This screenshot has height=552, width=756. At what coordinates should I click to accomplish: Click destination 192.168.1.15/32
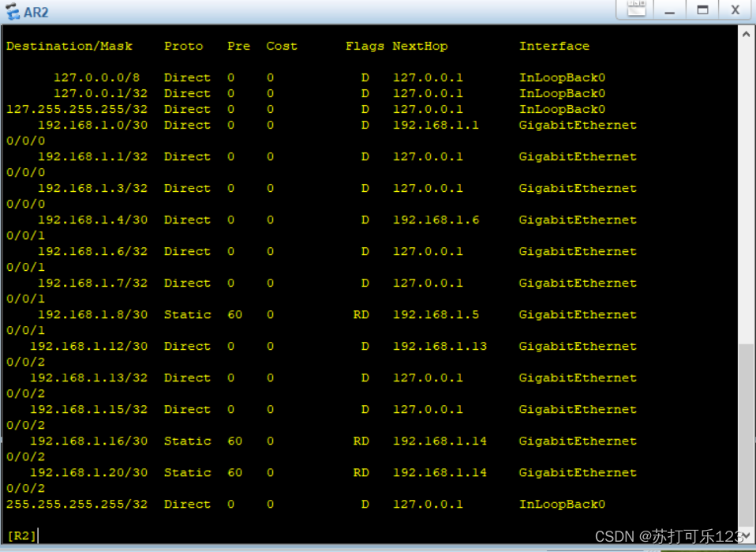(x=88, y=409)
